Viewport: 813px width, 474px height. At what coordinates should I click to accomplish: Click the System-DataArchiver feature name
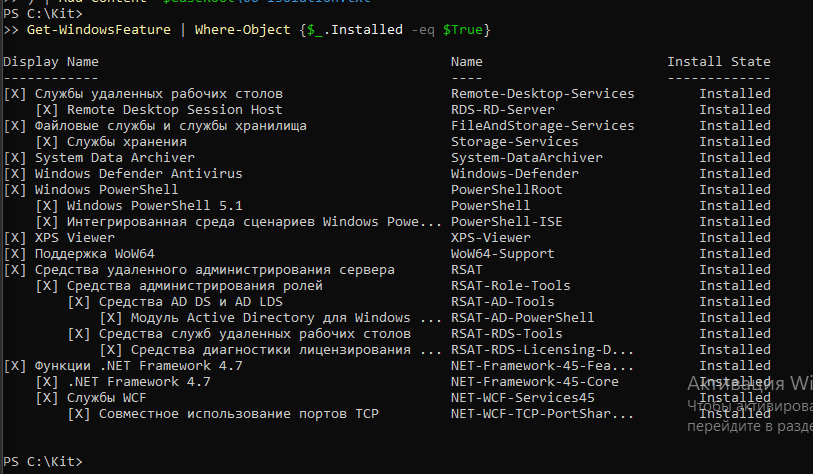click(527, 158)
